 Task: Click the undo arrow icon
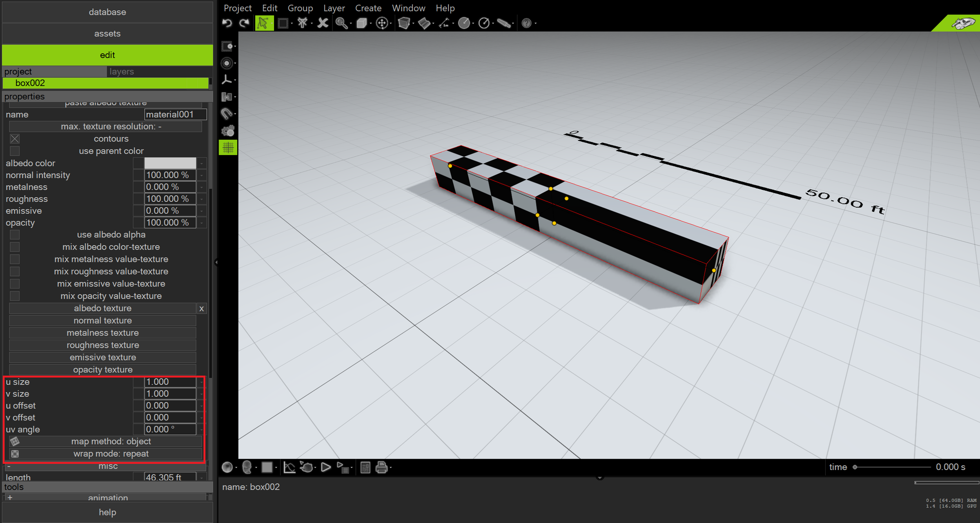click(x=227, y=23)
